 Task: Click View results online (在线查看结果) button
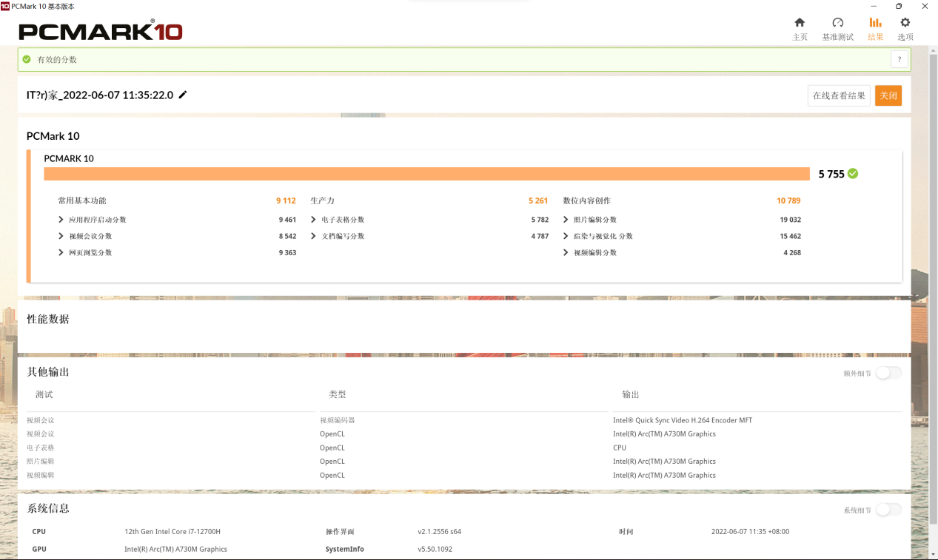(838, 95)
